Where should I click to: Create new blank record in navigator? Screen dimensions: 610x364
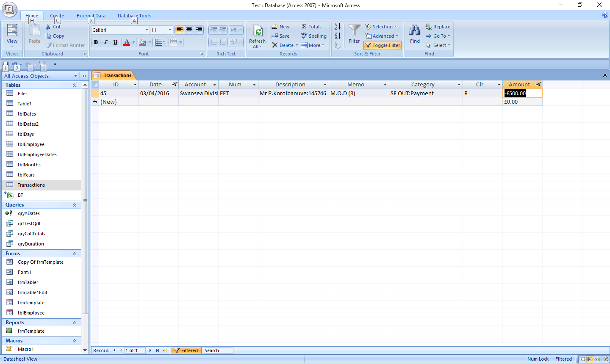click(x=164, y=350)
